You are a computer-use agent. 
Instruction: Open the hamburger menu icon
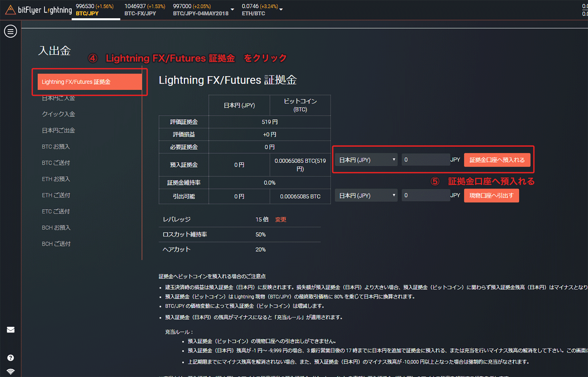[10, 31]
